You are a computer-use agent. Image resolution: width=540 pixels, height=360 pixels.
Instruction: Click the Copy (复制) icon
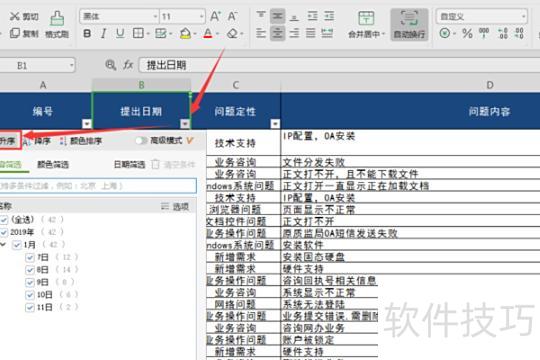pos(14,33)
